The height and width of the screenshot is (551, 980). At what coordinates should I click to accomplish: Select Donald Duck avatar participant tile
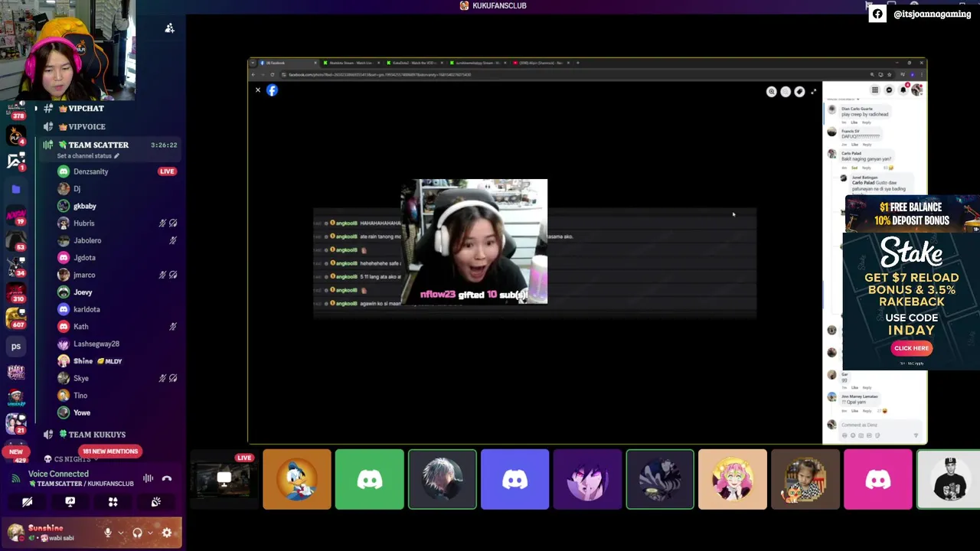[x=297, y=479]
